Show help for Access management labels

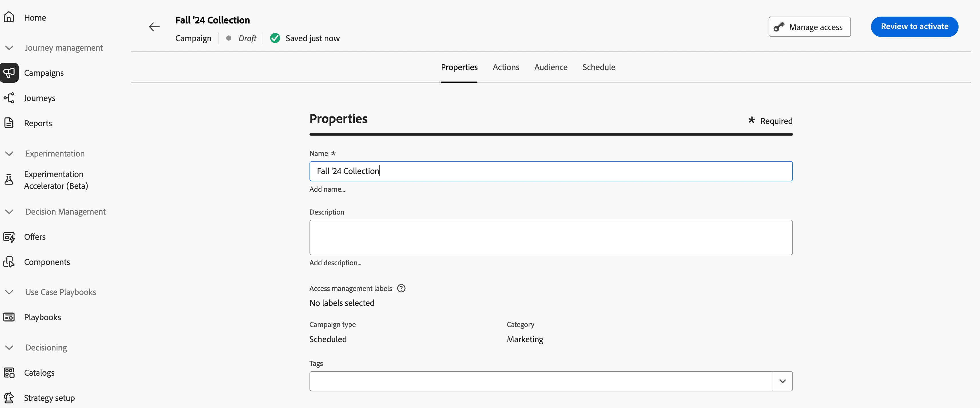[x=401, y=288]
